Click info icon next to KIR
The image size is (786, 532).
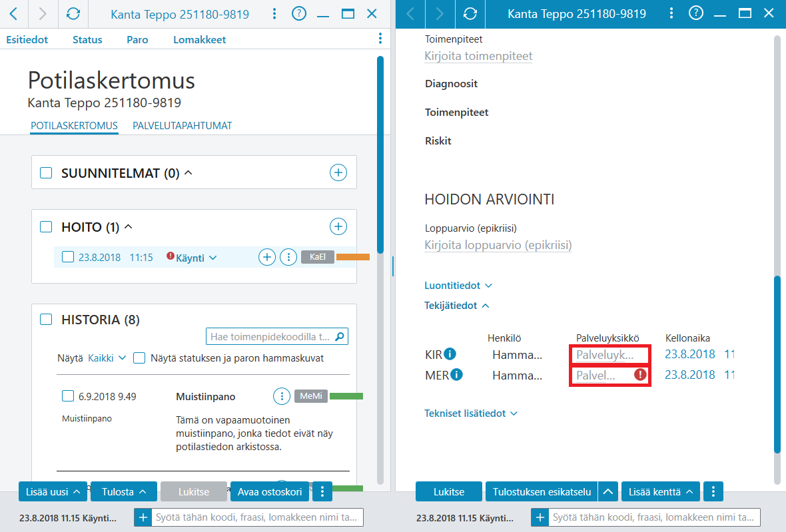(450, 354)
